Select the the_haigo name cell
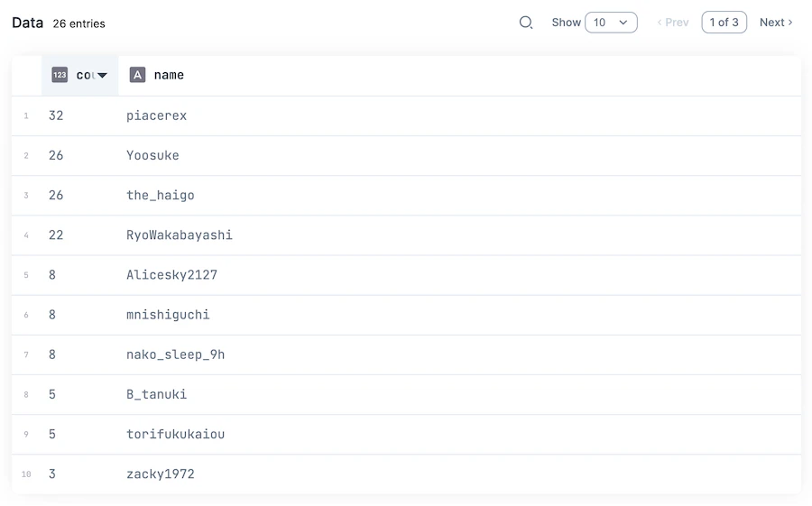Image resolution: width=812 pixels, height=506 pixels. [x=161, y=195]
